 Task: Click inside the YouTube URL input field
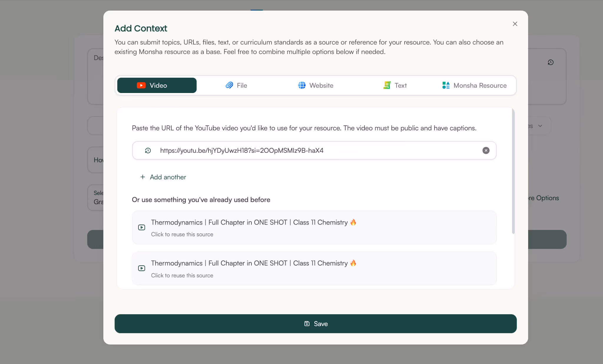[294, 150]
